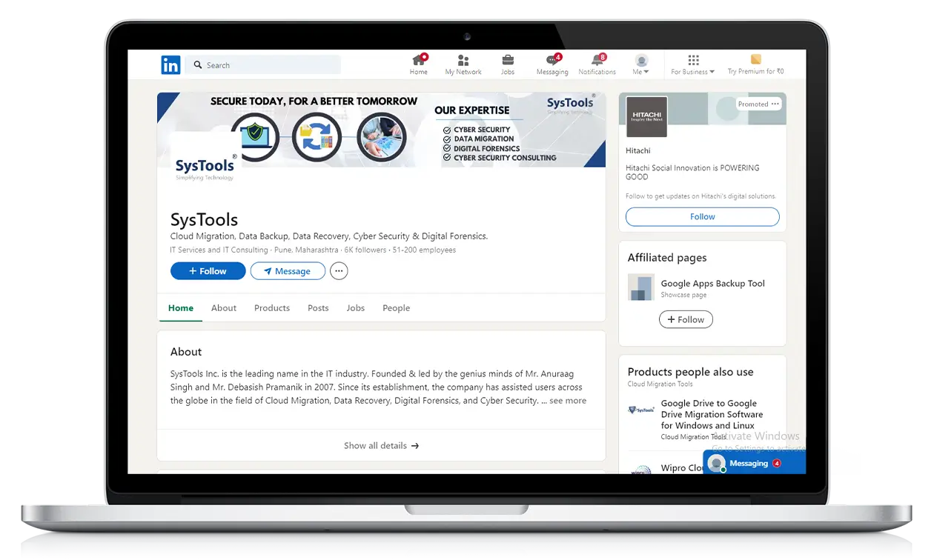Click inside the Search field

[x=263, y=65]
